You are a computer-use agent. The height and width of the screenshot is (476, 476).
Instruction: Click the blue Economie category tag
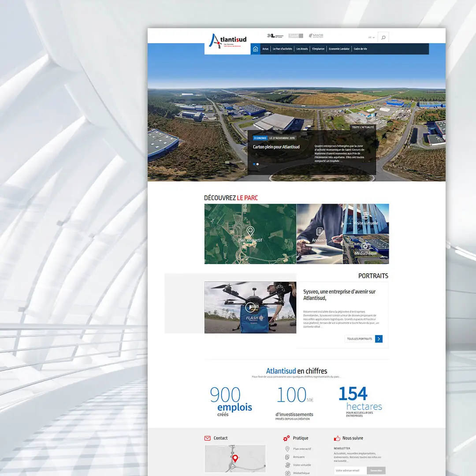pos(260,138)
